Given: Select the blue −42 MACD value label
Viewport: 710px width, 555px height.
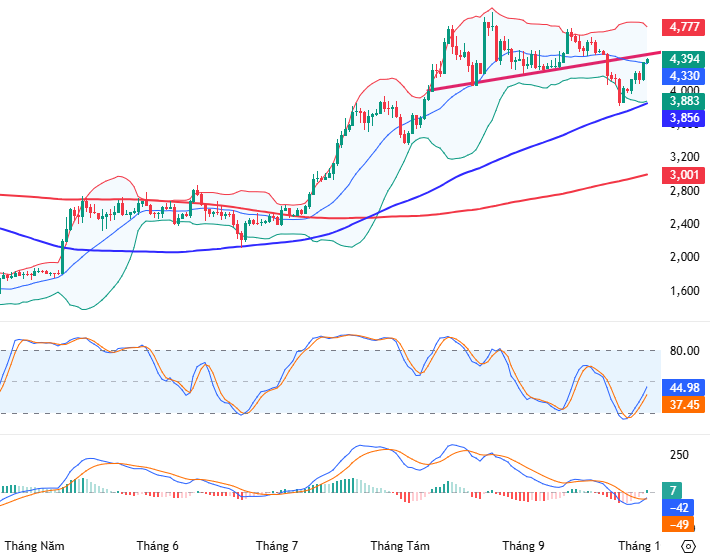Looking at the screenshot, I should tap(684, 507).
